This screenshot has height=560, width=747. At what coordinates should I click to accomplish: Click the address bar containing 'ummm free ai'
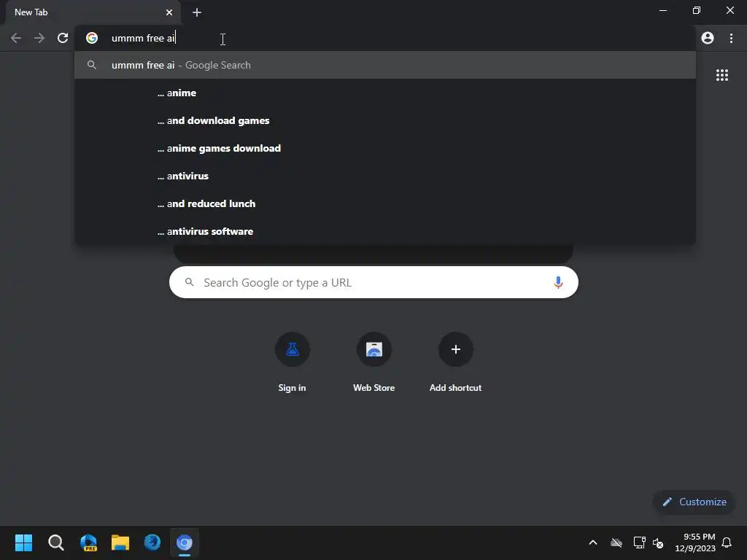pyautogui.click(x=386, y=38)
